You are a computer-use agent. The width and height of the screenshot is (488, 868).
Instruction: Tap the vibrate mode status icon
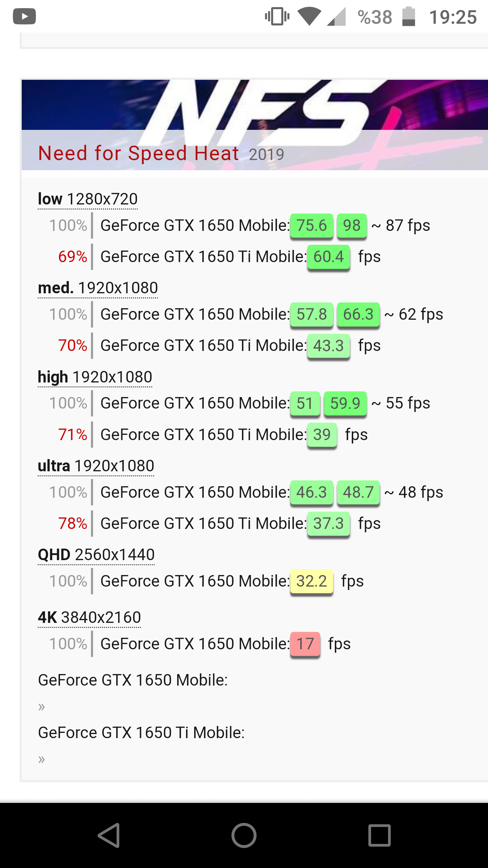(x=277, y=16)
